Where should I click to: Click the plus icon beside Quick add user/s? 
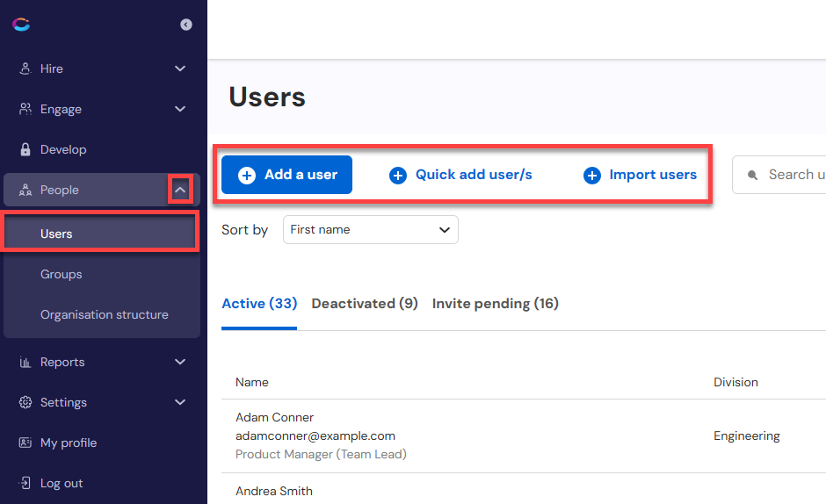pos(398,176)
